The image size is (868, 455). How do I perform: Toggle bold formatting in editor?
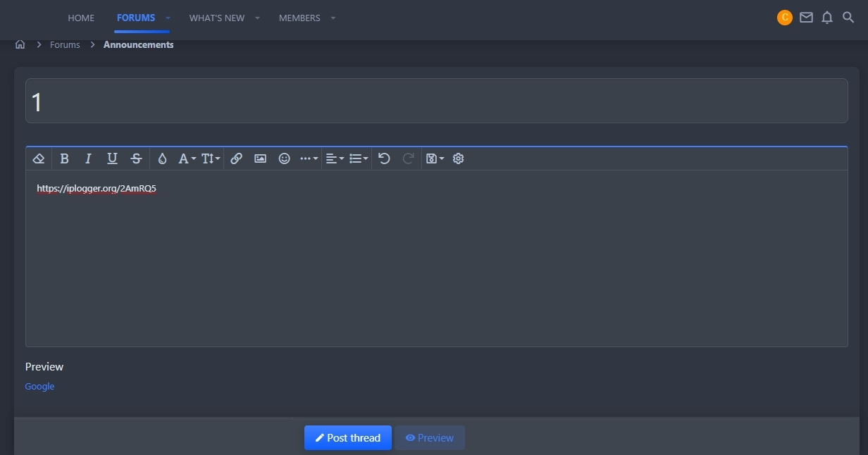click(64, 158)
